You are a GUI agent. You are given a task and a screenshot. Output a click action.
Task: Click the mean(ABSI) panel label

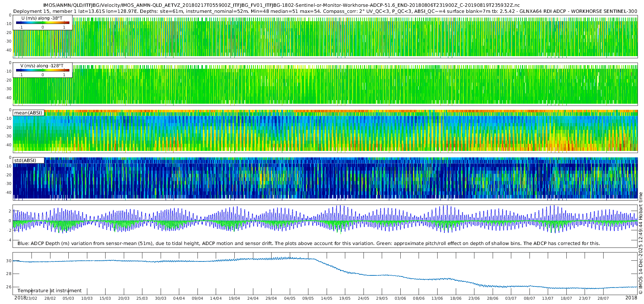(28, 113)
